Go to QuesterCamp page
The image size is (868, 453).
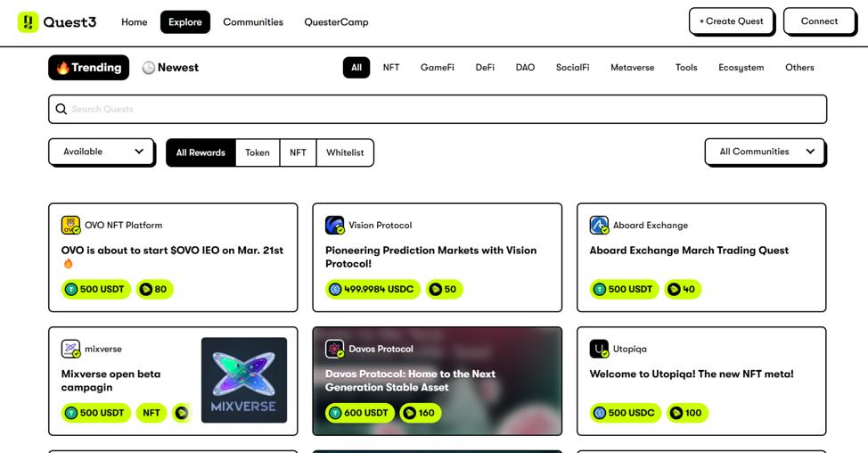pos(336,22)
